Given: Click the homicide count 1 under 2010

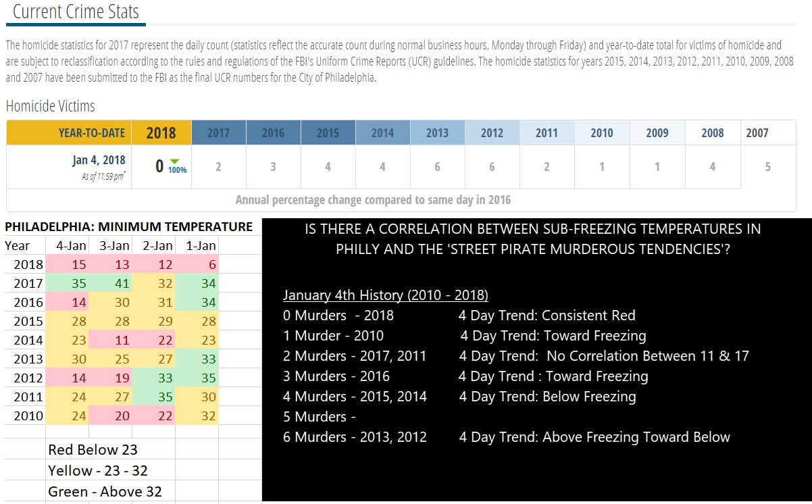Looking at the screenshot, I should point(602,166).
